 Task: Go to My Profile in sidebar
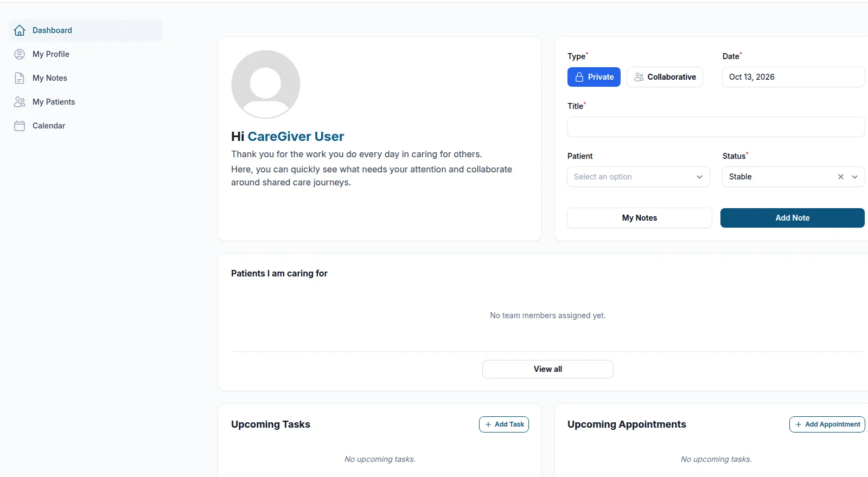click(86, 54)
